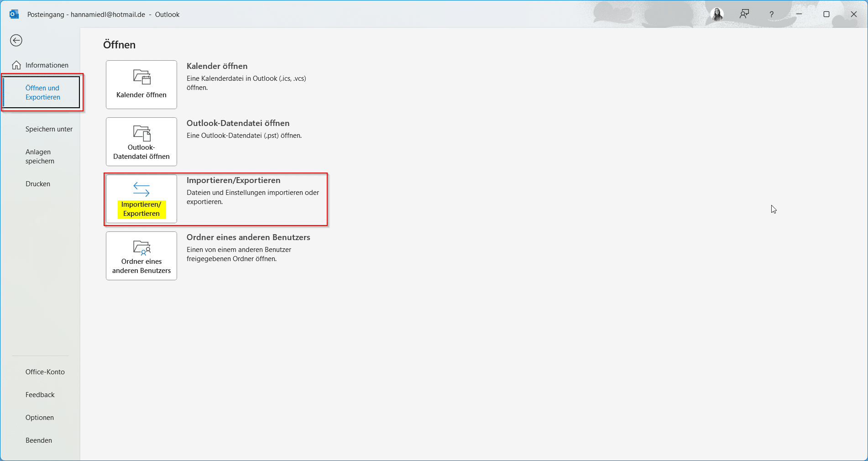The height and width of the screenshot is (461, 868).
Task: Open Optionen settings
Action: 40,418
